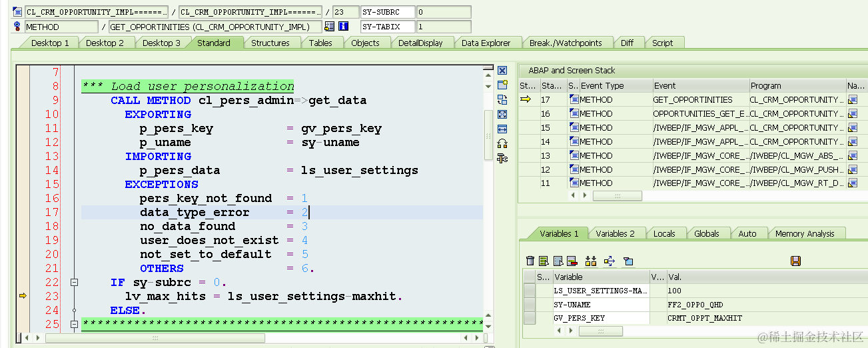Open the Break./Watchpoints tab
The image size is (868, 348).
tap(566, 43)
